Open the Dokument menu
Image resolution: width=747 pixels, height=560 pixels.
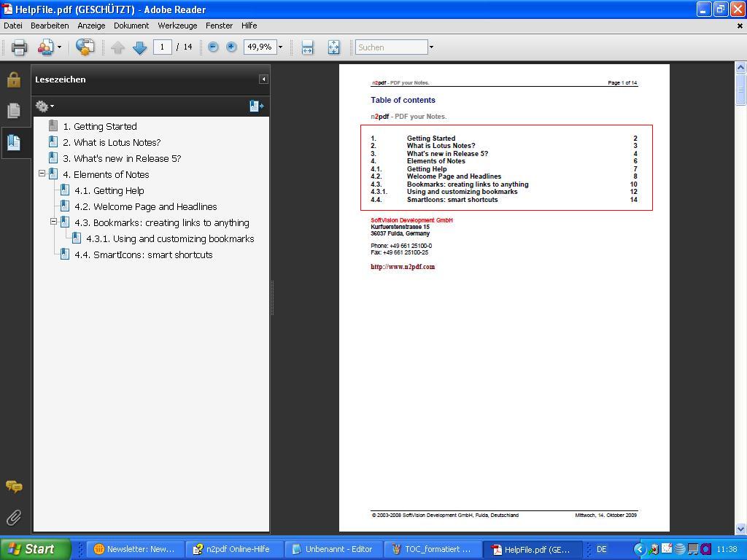tap(131, 26)
